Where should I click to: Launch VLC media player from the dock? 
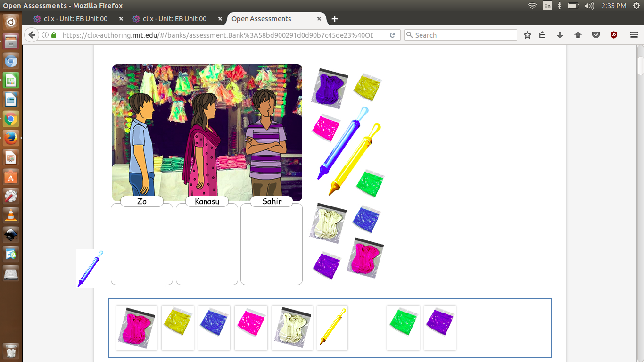[11, 215]
